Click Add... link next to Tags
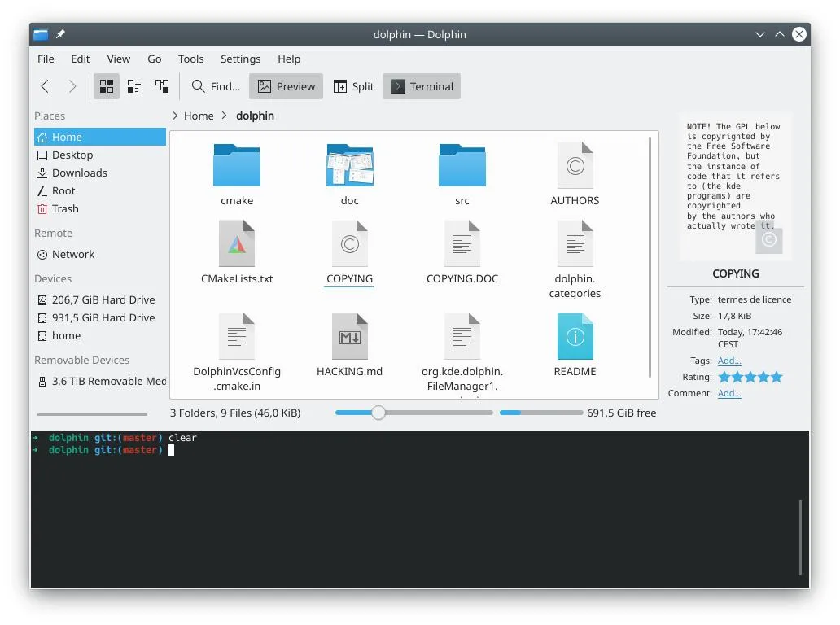 pyautogui.click(x=729, y=361)
